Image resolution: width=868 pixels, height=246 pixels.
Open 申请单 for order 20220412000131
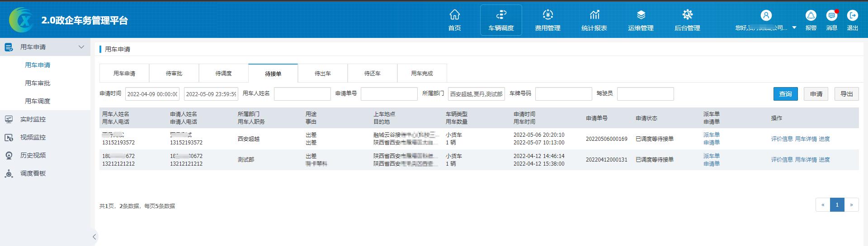pyautogui.click(x=712, y=164)
